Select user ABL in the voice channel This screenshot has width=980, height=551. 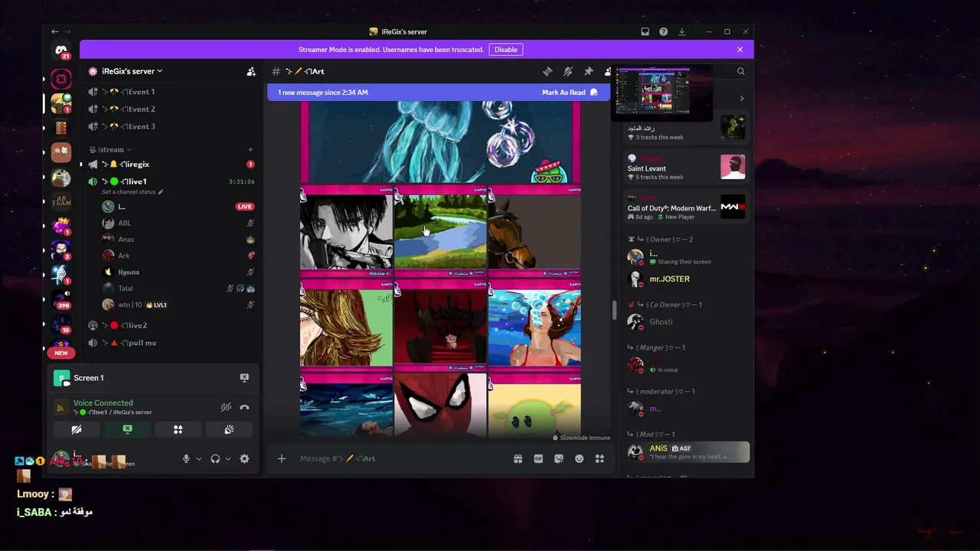click(178, 223)
